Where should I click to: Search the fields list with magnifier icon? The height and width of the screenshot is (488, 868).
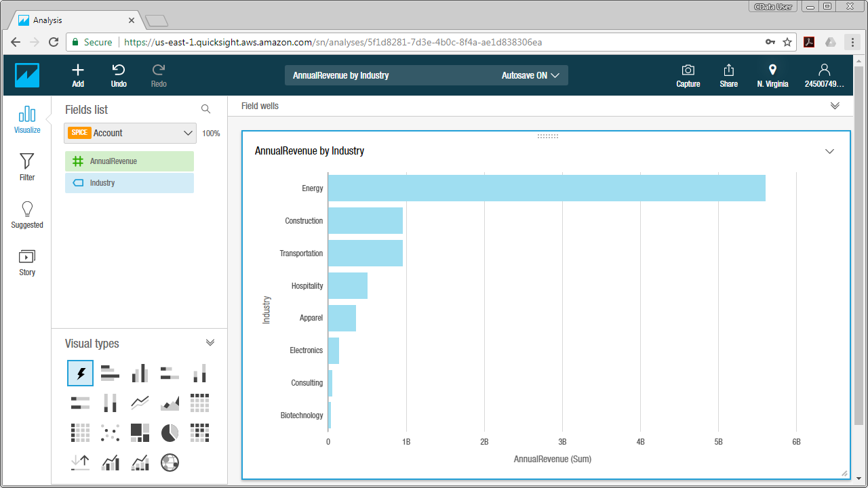click(205, 109)
